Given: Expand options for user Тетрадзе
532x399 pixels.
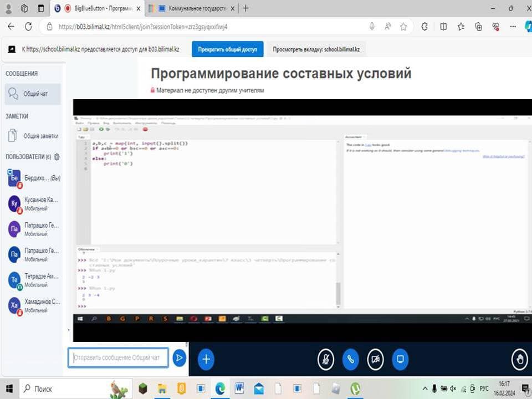Looking at the screenshot, I should click(33, 280).
